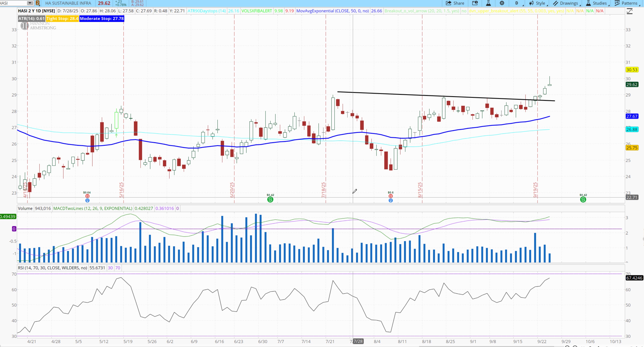644x347 pixels.
Task: Open the orange link color selector 2
Action: pyautogui.click(x=37, y=3)
